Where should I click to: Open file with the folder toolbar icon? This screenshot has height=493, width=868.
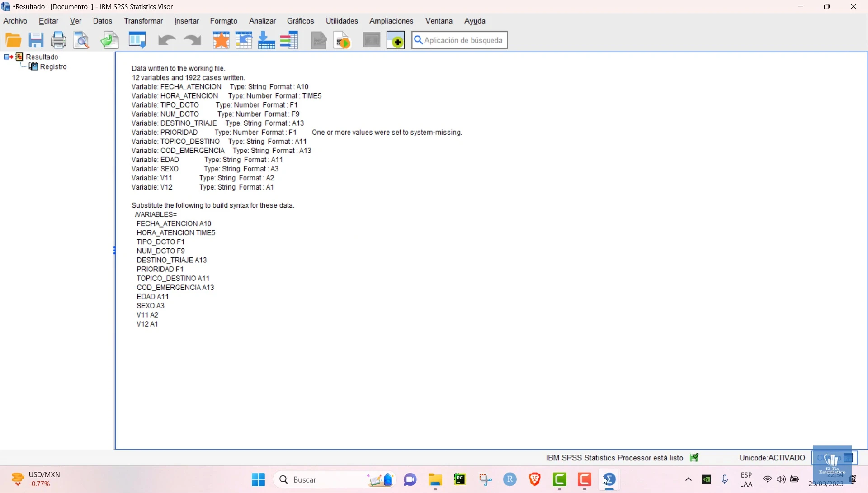14,40
